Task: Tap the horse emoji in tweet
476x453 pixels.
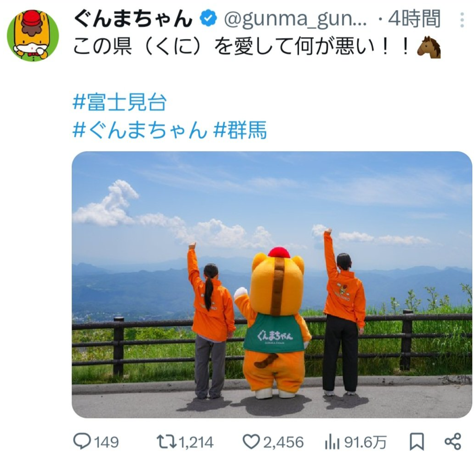Action: point(429,47)
